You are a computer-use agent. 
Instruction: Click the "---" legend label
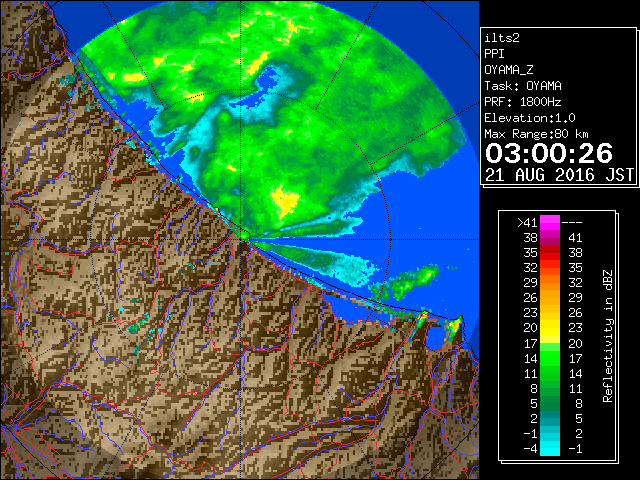572,223
